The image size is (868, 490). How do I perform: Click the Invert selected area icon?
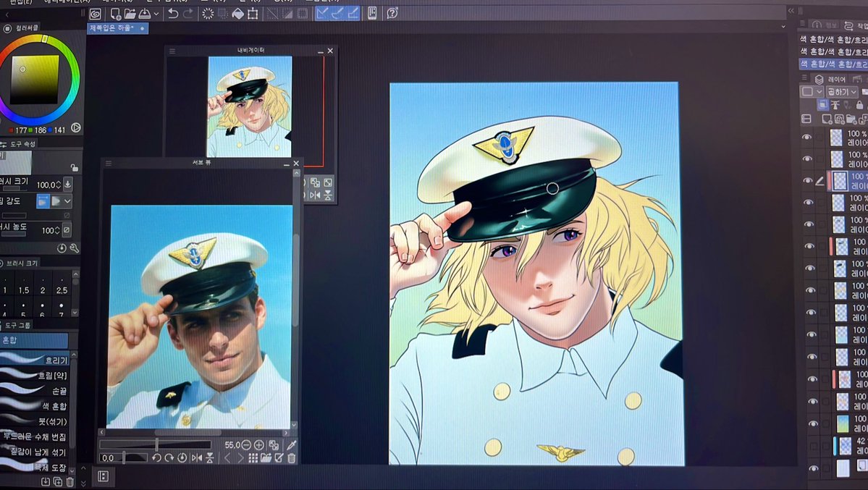click(287, 14)
